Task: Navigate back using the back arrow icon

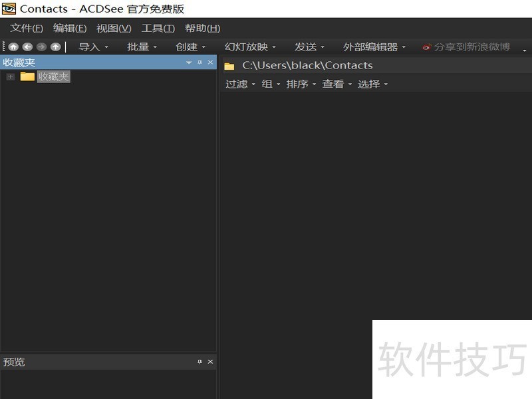Action: (27, 47)
